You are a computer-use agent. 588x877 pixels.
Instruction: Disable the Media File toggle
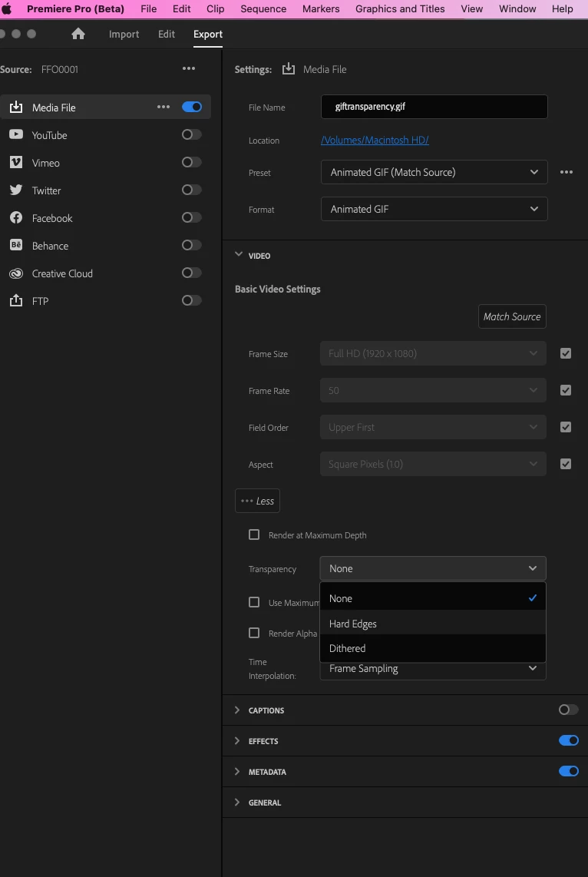(192, 107)
